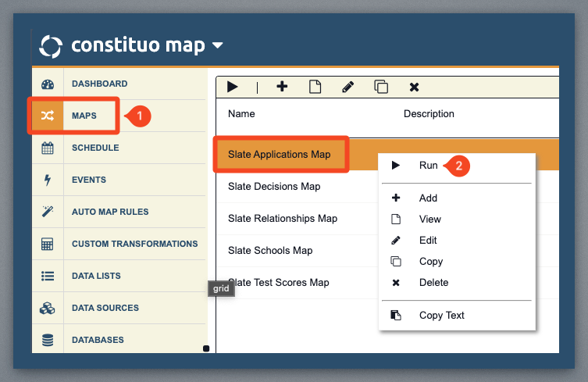The image size is (588, 382).
Task: Click the Run play icon in toolbar
Action: [x=233, y=87]
